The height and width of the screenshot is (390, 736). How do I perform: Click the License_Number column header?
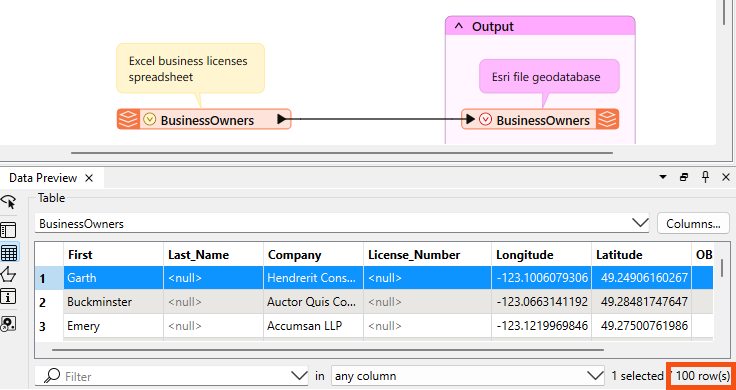point(427,255)
